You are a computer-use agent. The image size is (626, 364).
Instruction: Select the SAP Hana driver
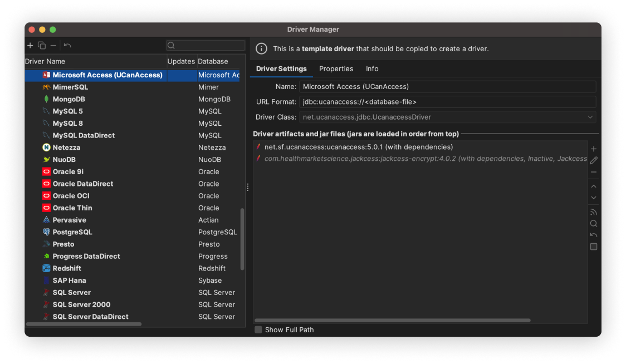[x=132, y=280]
